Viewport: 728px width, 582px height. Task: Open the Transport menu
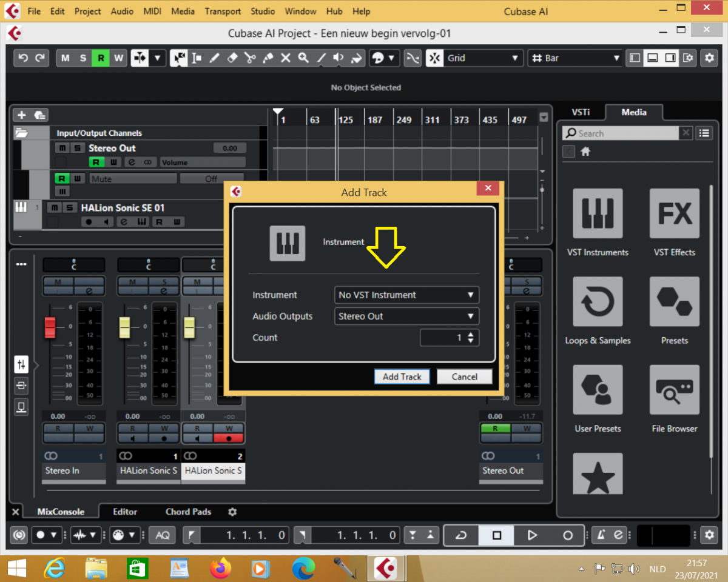pyautogui.click(x=223, y=11)
